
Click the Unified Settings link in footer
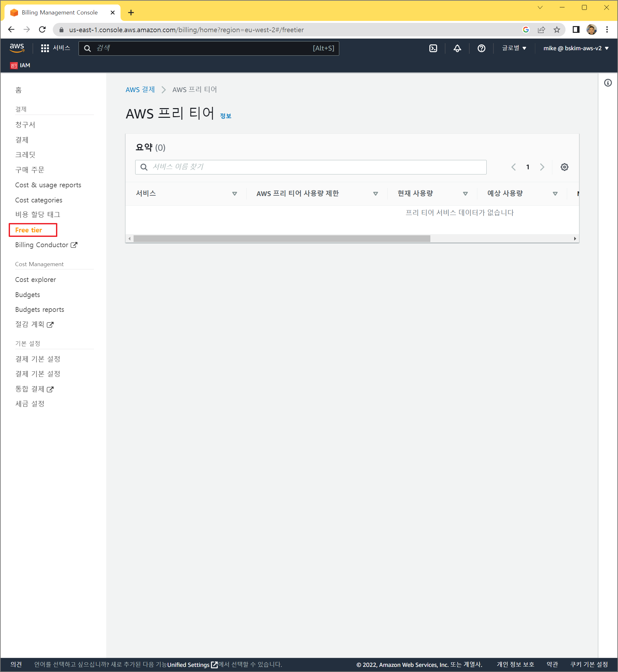click(192, 665)
